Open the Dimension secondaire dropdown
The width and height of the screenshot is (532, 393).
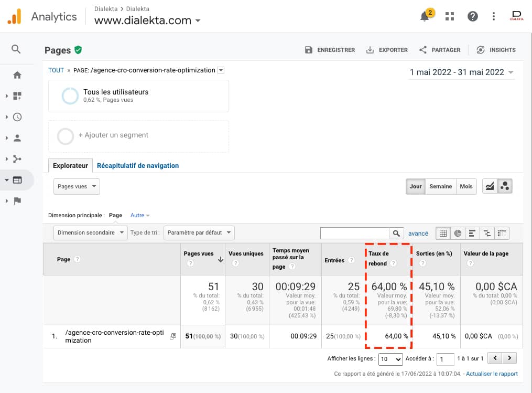tap(90, 232)
